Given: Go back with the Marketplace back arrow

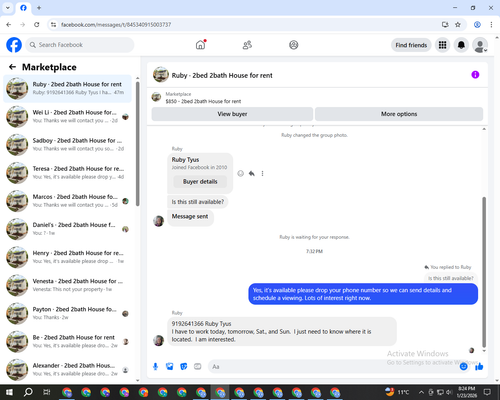Looking at the screenshot, I should (12, 67).
